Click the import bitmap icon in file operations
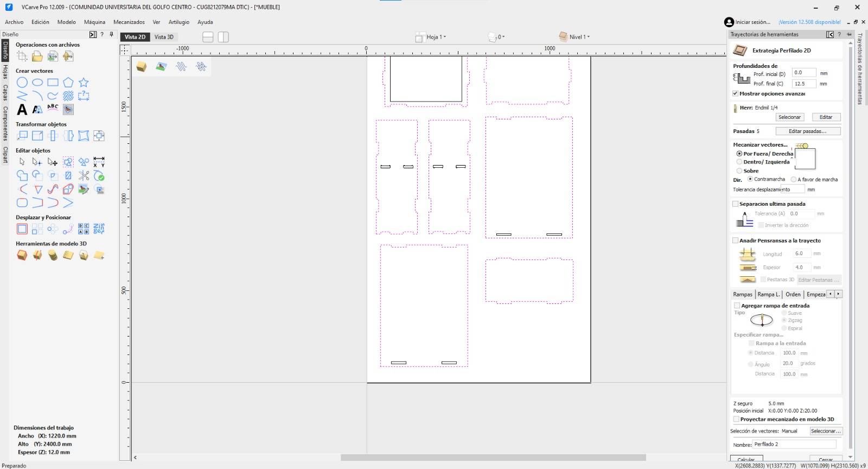This screenshot has width=868, height=469. 53,56
